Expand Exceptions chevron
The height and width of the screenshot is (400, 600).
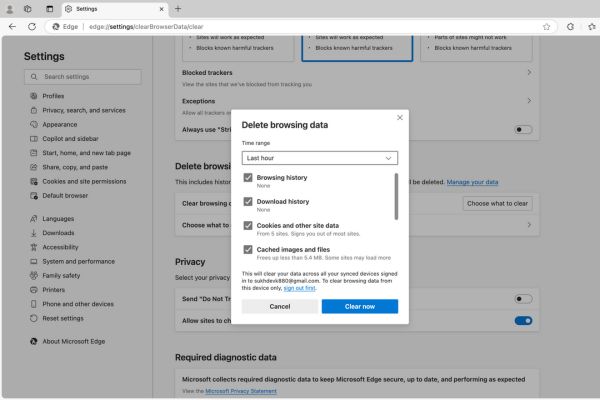529,100
